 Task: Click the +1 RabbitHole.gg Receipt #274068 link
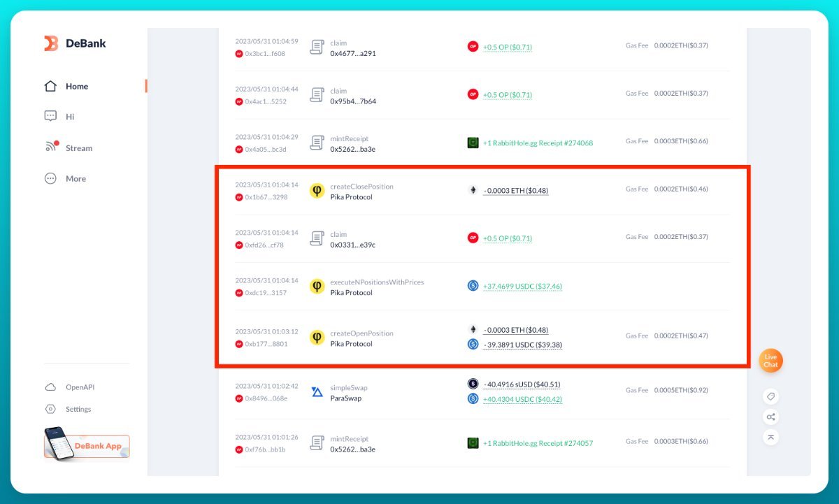pyautogui.click(x=538, y=143)
